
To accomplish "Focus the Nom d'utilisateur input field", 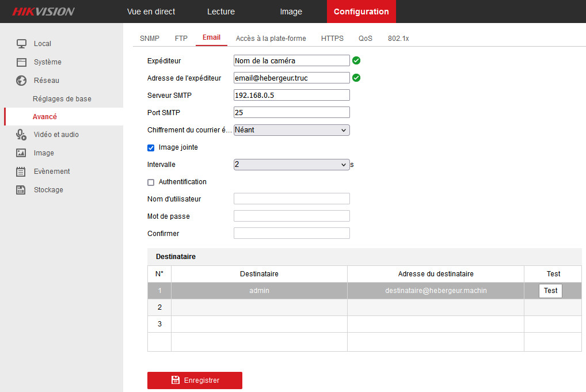I will tap(291, 199).
